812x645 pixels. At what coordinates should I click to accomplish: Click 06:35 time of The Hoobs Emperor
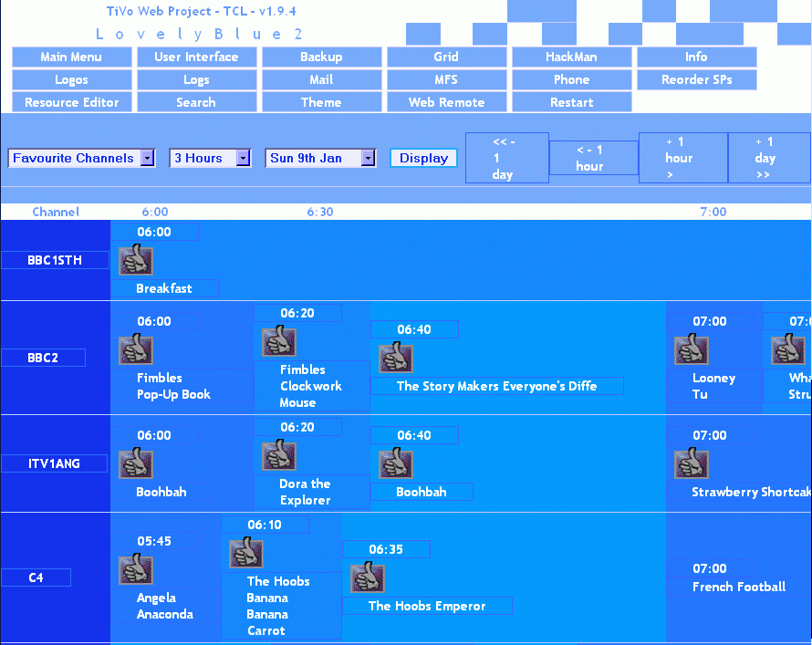click(x=386, y=549)
